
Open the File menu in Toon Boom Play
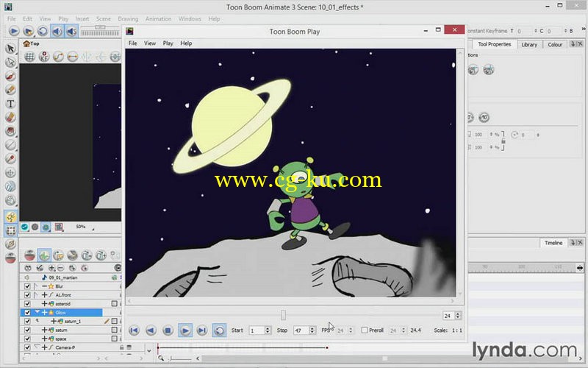[x=133, y=43]
